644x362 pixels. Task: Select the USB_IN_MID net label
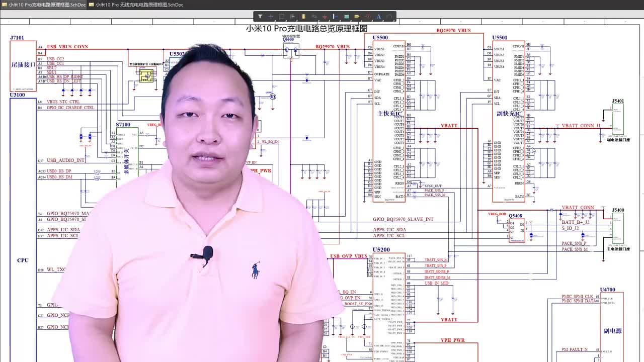(x=436, y=283)
